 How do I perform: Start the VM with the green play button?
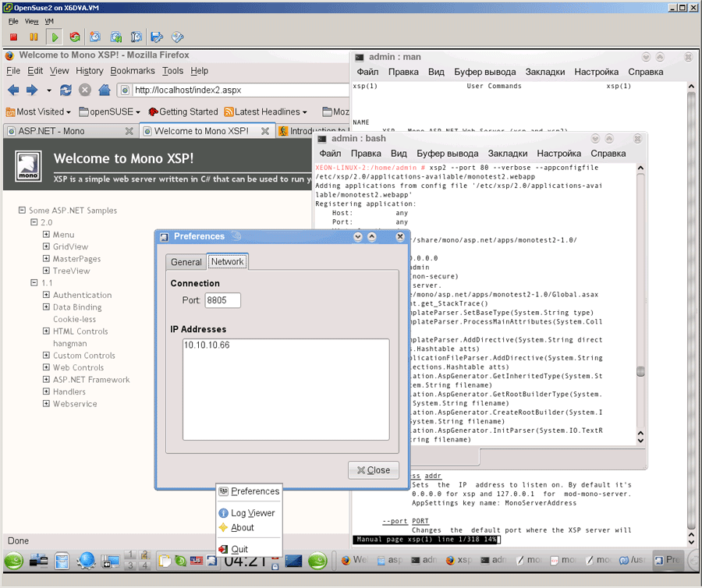pyautogui.click(x=55, y=37)
